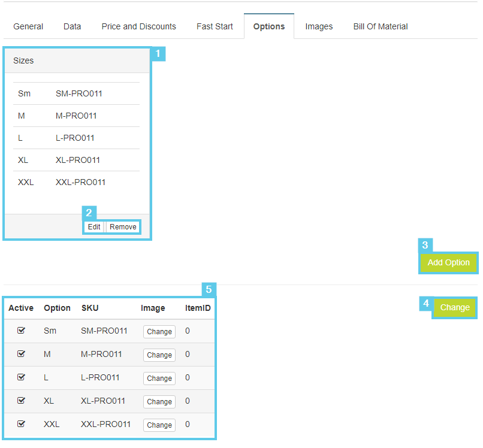Change image for the XXL option

point(159,425)
